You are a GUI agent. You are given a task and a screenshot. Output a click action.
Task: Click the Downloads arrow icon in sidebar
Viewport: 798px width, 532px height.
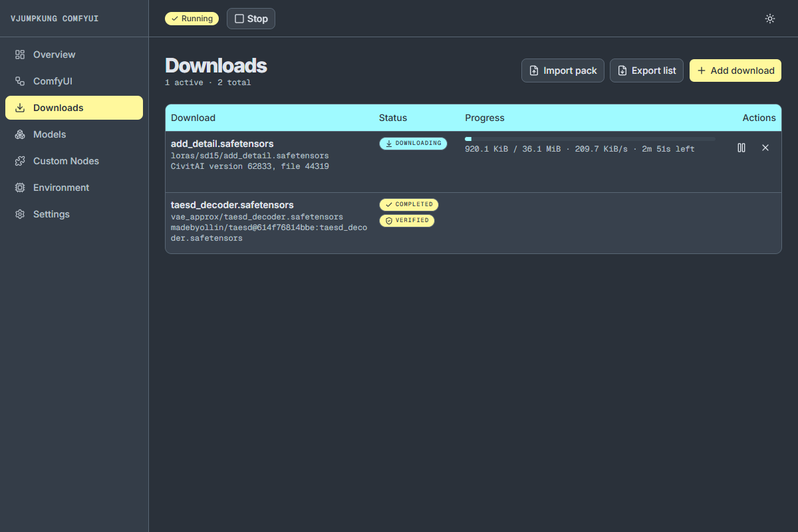(20, 108)
